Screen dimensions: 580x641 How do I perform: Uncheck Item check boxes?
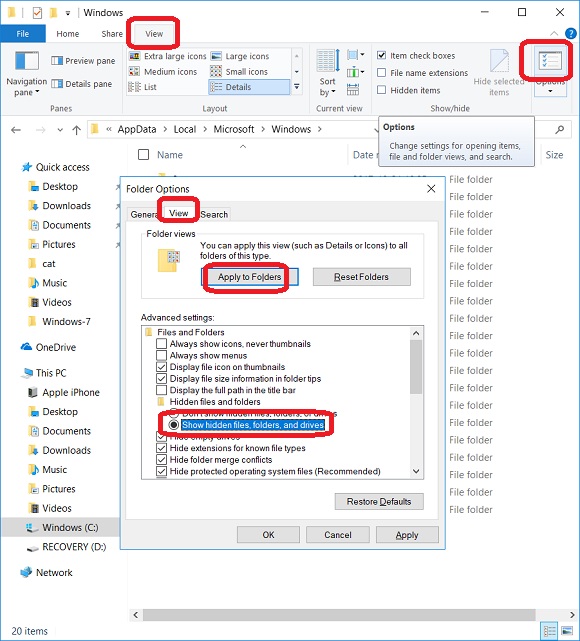click(381, 55)
